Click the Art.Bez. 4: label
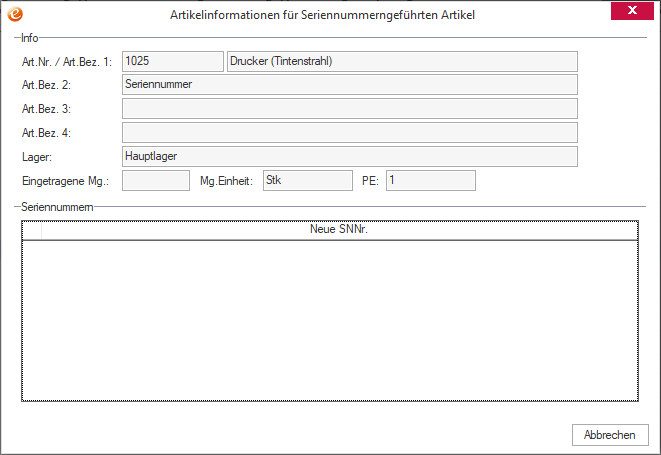661x455 pixels. tap(46, 133)
